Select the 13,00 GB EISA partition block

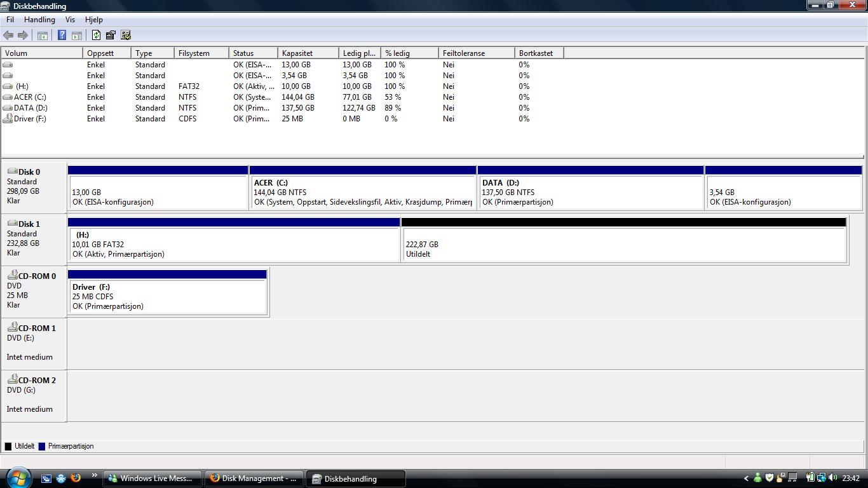(158, 187)
